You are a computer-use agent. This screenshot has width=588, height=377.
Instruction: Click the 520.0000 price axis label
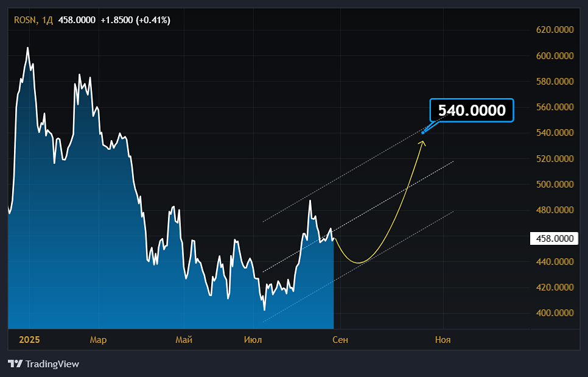coord(555,159)
